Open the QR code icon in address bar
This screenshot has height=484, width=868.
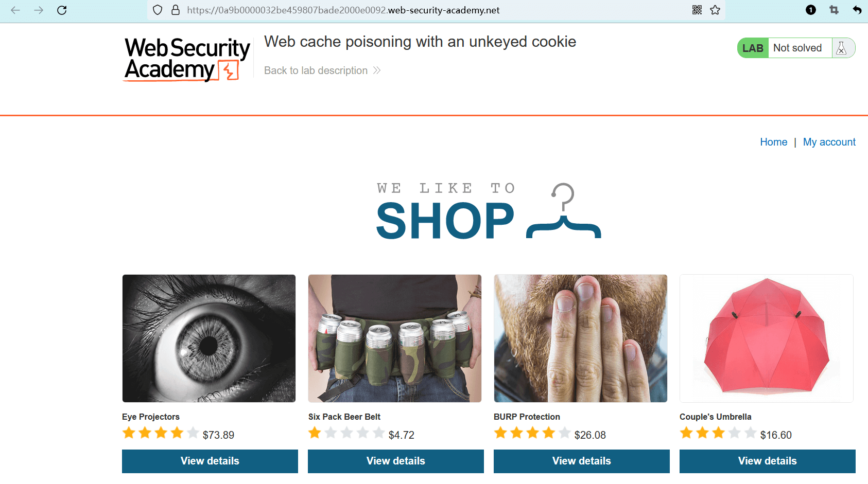pos(697,10)
